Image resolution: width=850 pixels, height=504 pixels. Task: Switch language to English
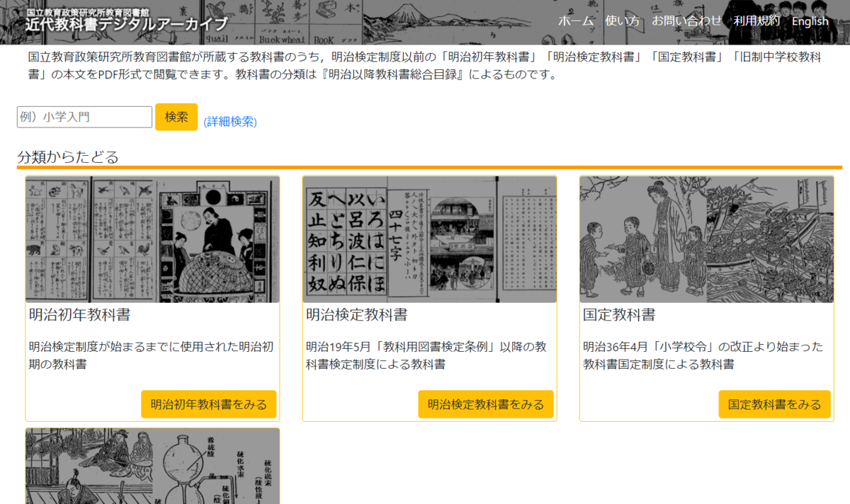pyautogui.click(x=810, y=21)
